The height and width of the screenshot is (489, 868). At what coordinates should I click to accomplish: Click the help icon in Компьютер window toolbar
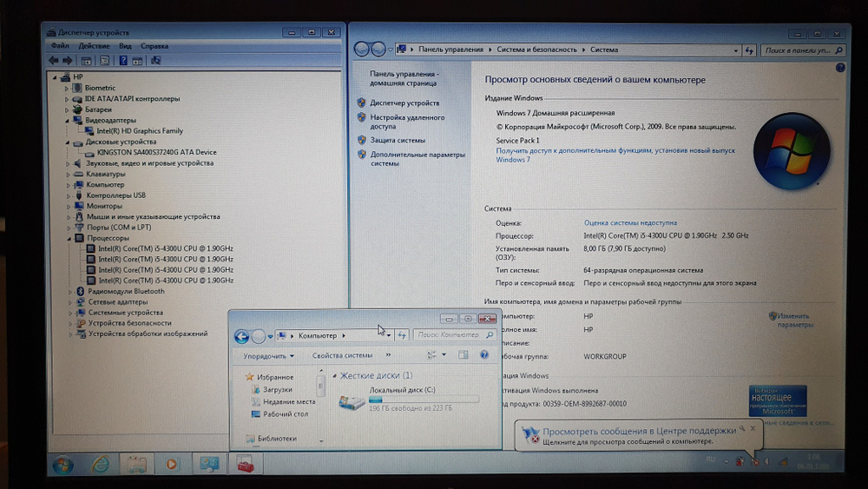[x=484, y=355]
